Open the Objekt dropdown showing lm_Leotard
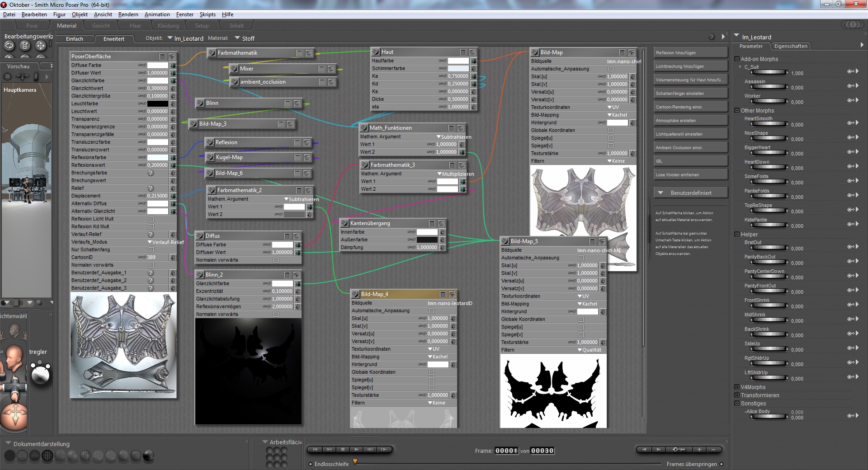This screenshot has height=470, width=868. pos(185,38)
